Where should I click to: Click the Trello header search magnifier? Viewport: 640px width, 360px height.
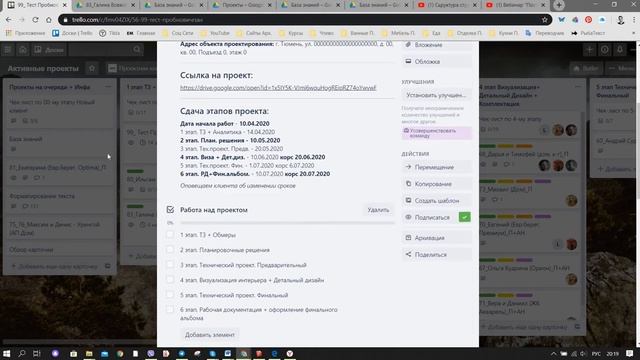[137, 50]
